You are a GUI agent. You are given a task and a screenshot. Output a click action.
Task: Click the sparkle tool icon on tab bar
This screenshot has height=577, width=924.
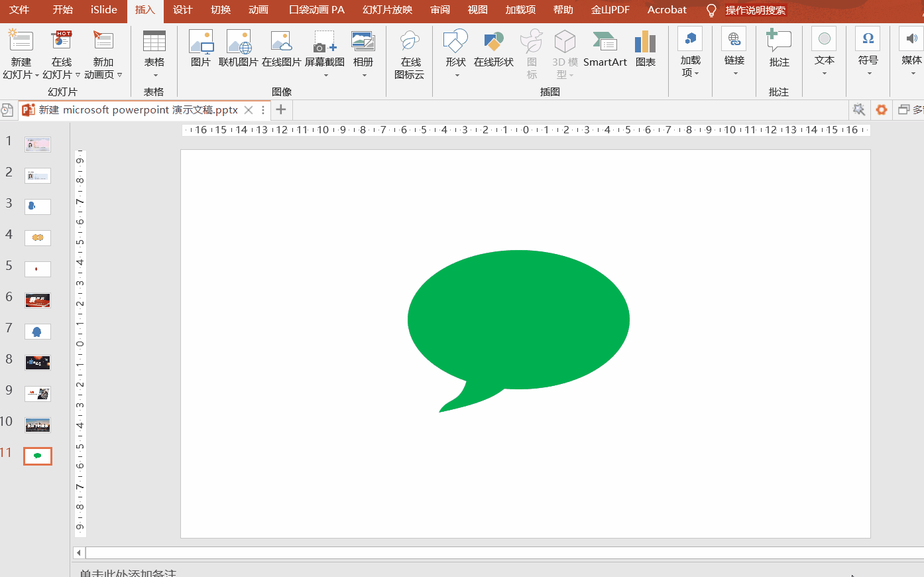[x=859, y=109]
